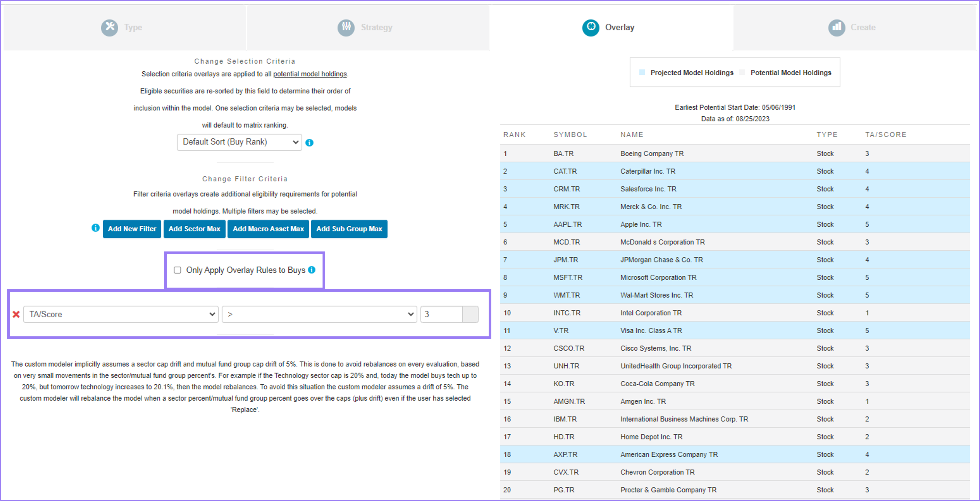Viewport: 980px width, 501px height.
Task: Open info icon left of Add New Filter
Action: pyautogui.click(x=95, y=228)
